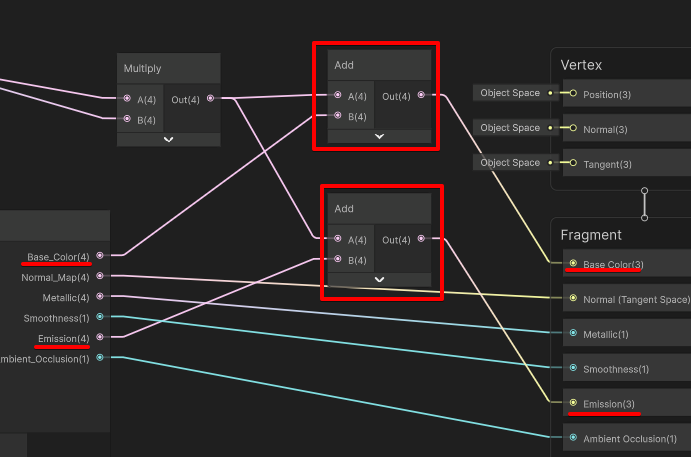Select the Vertex block header
The width and height of the screenshot is (691, 457).
(x=620, y=65)
